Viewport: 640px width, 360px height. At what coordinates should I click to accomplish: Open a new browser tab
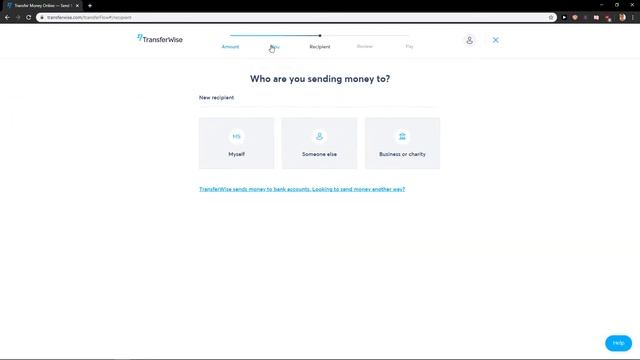90,6
